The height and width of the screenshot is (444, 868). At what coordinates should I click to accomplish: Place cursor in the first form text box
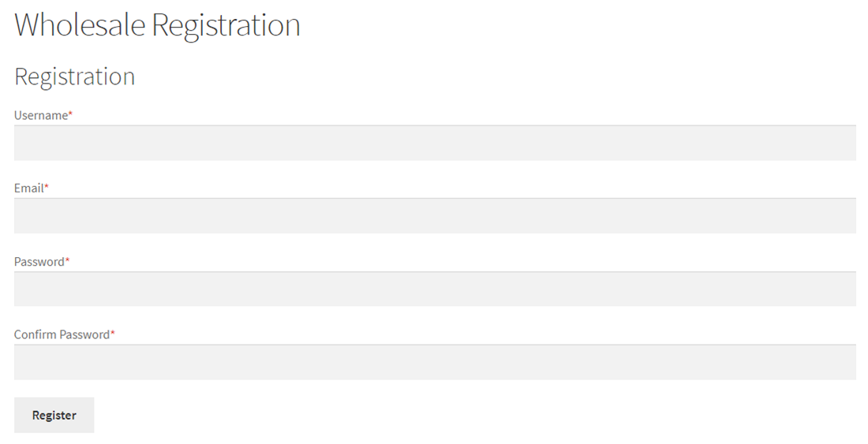(435, 143)
